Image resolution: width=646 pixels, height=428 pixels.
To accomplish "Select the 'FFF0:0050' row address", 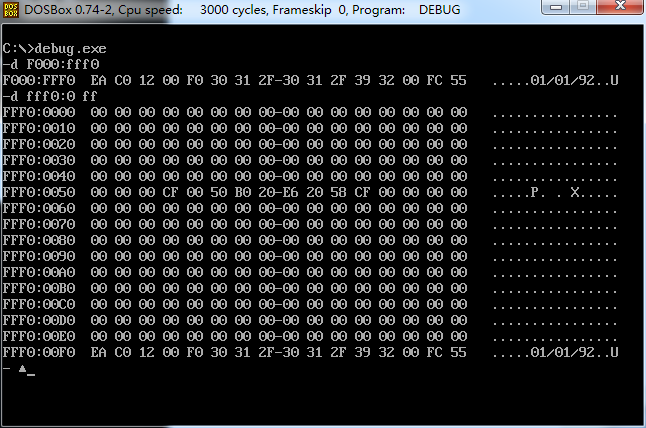I will coord(39,193).
